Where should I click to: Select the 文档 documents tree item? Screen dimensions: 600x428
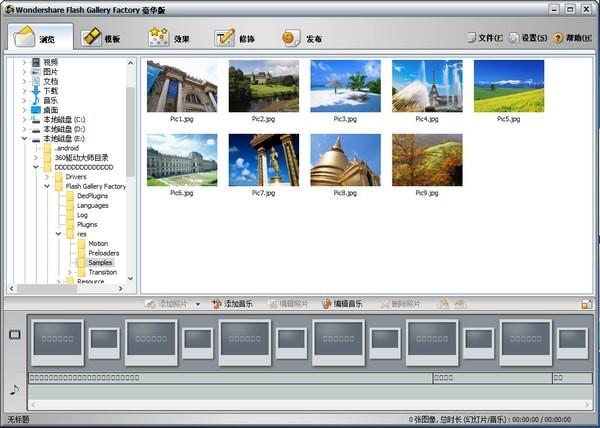click(x=51, y=81)
